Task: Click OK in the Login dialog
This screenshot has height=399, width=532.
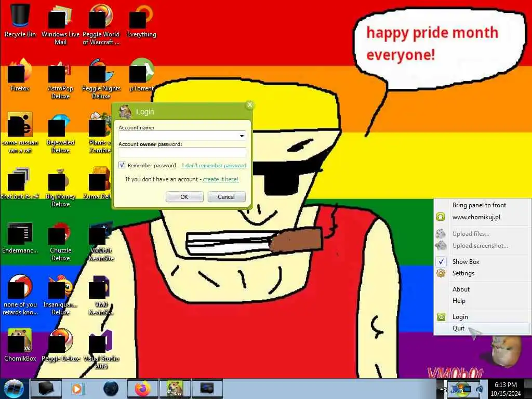Action: tap(184, 197)
